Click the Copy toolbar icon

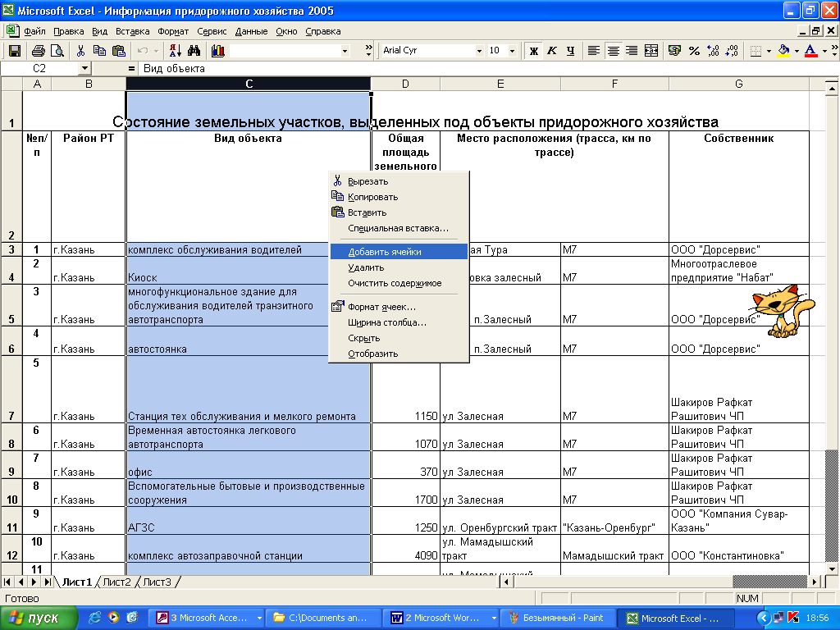pyautogui.click(x=99, y=51)
